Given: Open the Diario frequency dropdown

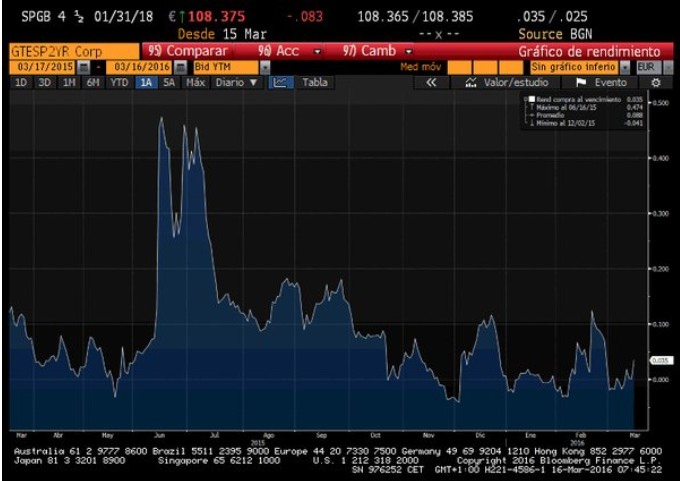Looking at the screenshot, I should pos(237,83).
